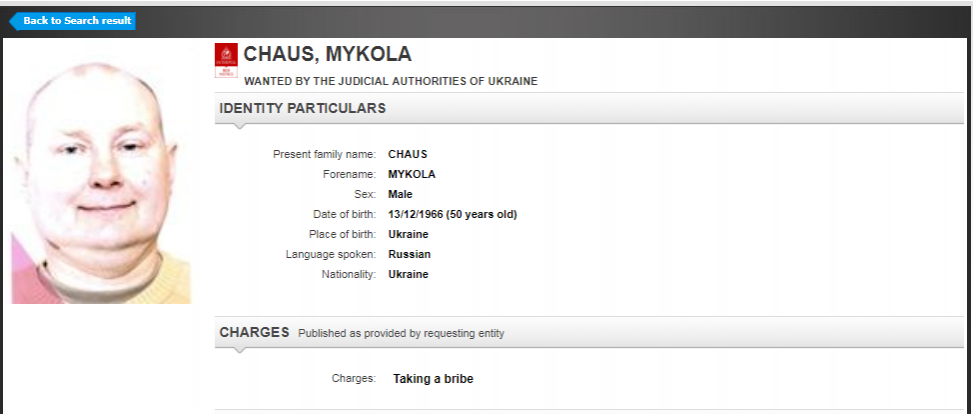Viewport: 973px width, 414px height.
Task: Click the Language spoken value Russian
Action: 409,254
